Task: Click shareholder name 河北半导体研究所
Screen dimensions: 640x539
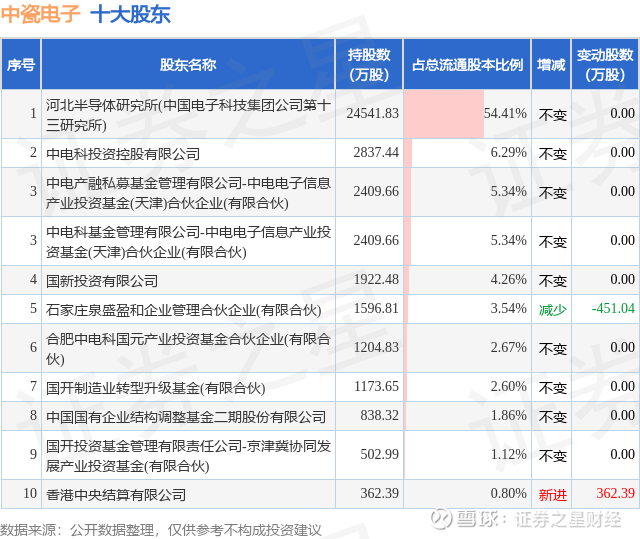Action: 188,115
